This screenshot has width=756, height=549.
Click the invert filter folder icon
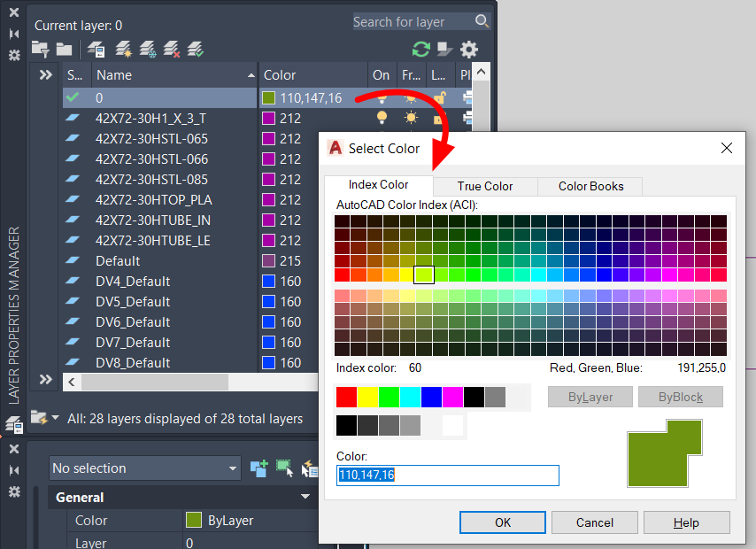click(39, 418)
